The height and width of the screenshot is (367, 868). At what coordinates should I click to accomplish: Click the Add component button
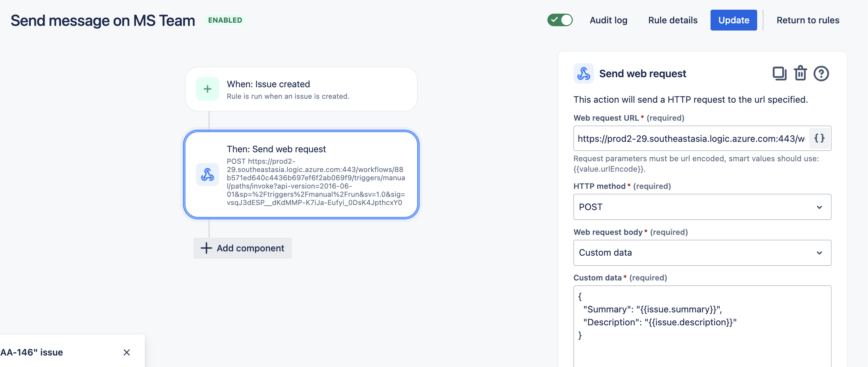pyautogui.click(x=242, y=248)
